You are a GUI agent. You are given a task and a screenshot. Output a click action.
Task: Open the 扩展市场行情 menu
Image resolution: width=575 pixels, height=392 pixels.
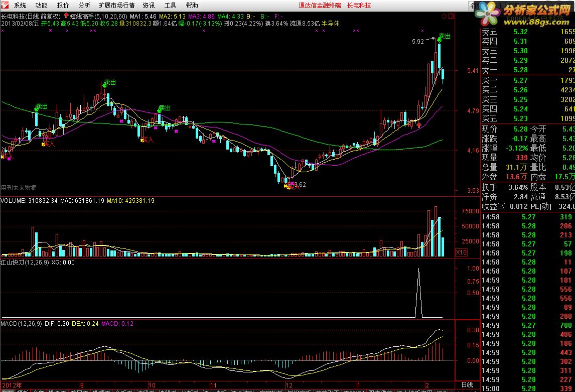[x=116, y=6]
